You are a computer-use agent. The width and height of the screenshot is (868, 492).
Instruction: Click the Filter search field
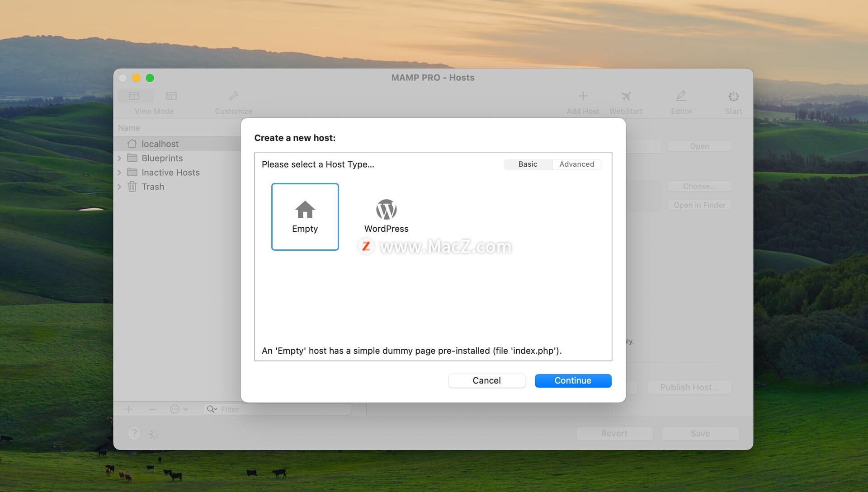pyautogui.click(x=277, y=409)
